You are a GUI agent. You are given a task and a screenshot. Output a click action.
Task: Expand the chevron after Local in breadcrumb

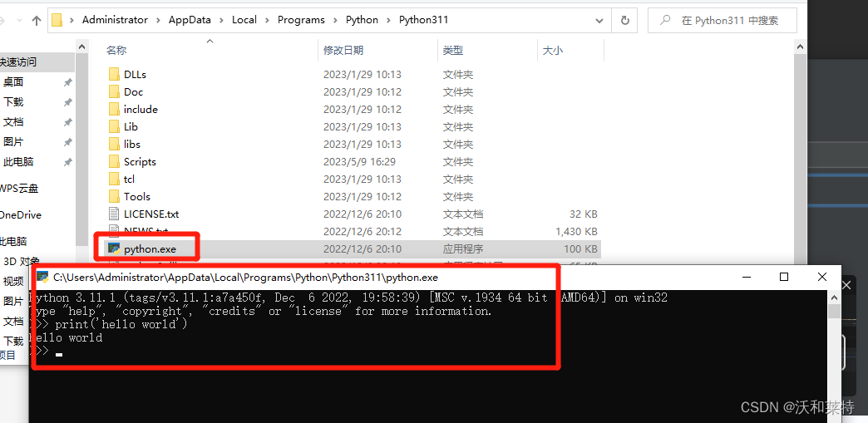pyautogui.click(x=267, y=21)
